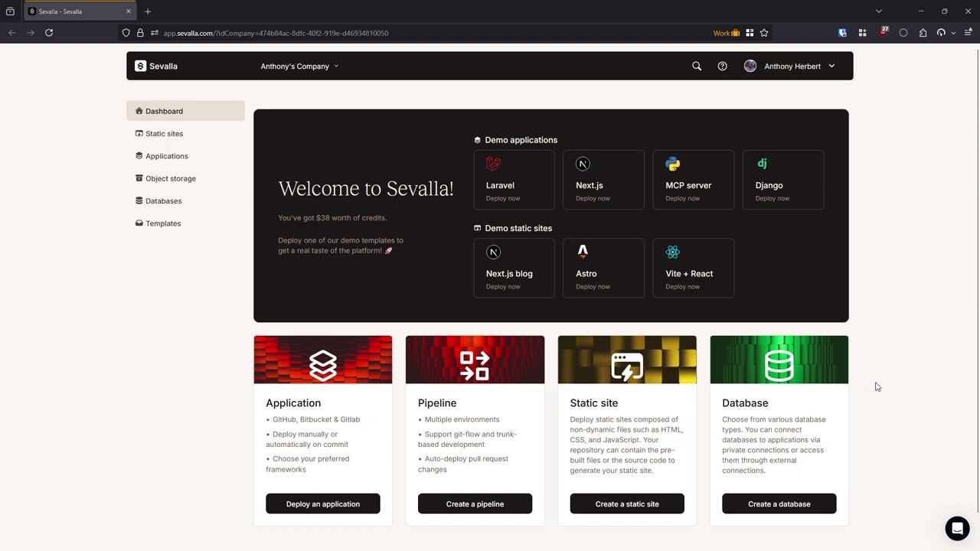Open the tab overview icon left of the tab
The image size is (980, 551).
pos(10,11)
